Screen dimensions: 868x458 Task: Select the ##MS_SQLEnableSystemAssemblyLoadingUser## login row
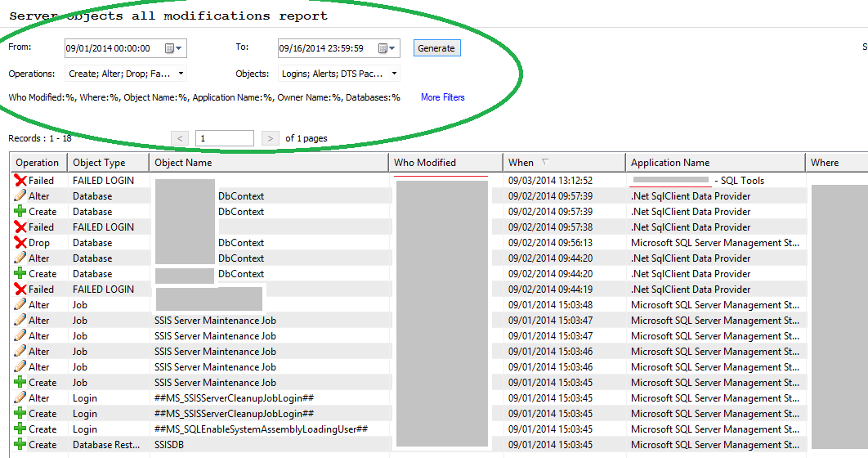pos(261,429)
